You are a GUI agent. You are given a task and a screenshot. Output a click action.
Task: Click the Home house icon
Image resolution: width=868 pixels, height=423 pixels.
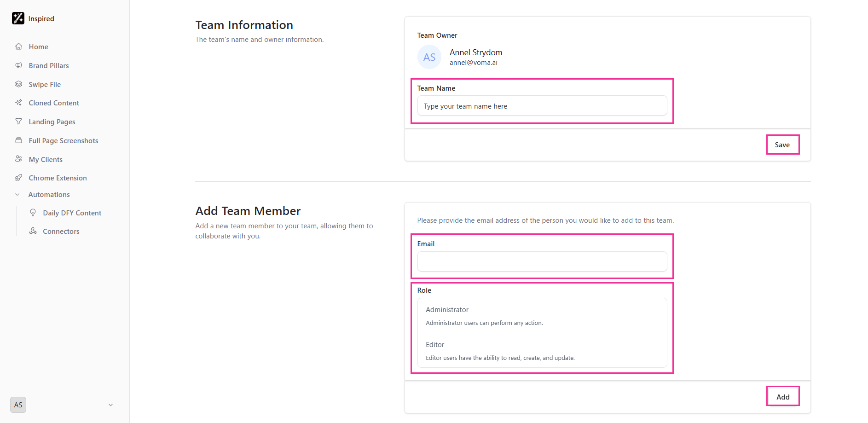[18, 46]
